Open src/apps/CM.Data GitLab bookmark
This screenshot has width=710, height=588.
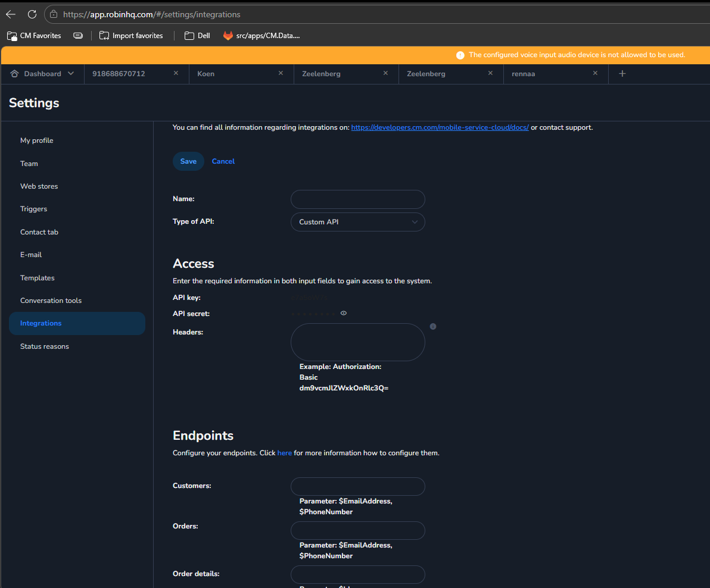(261, 36)
